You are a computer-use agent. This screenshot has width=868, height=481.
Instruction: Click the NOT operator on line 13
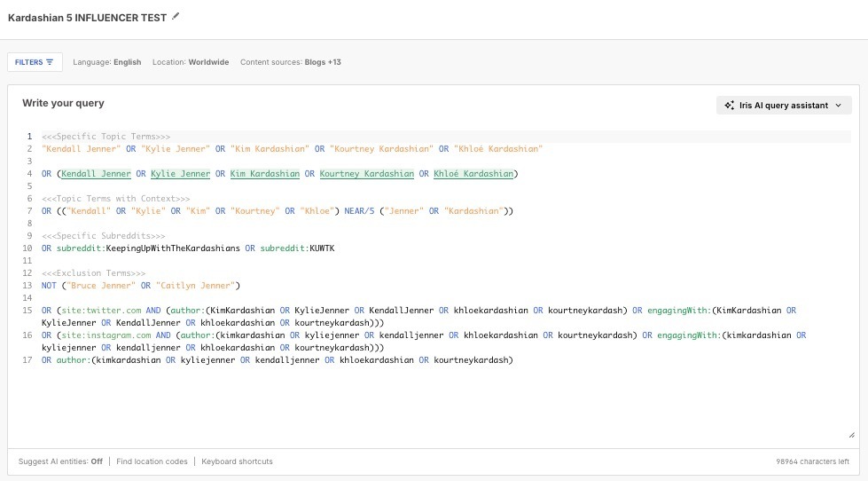[49, 286]
